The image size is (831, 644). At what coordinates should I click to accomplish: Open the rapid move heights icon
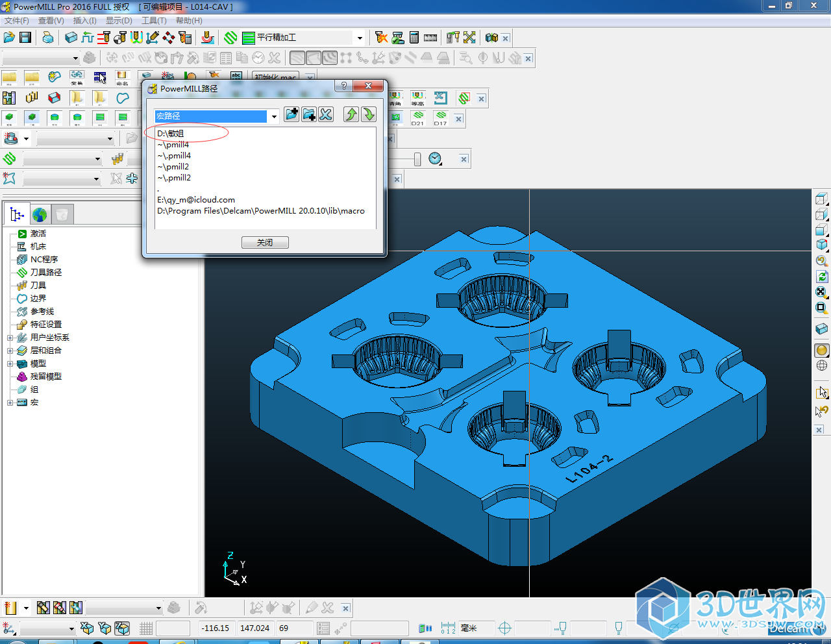click(104, 38)
